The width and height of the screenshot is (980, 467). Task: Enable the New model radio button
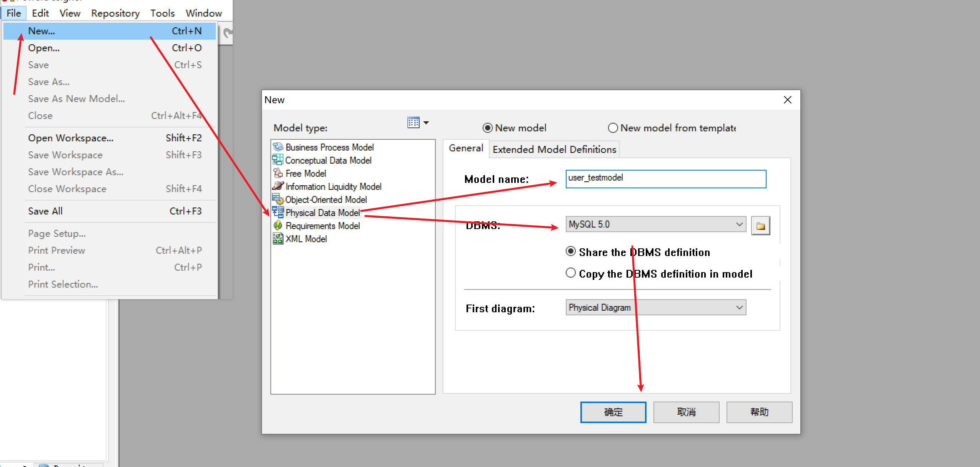coord(487,127)
